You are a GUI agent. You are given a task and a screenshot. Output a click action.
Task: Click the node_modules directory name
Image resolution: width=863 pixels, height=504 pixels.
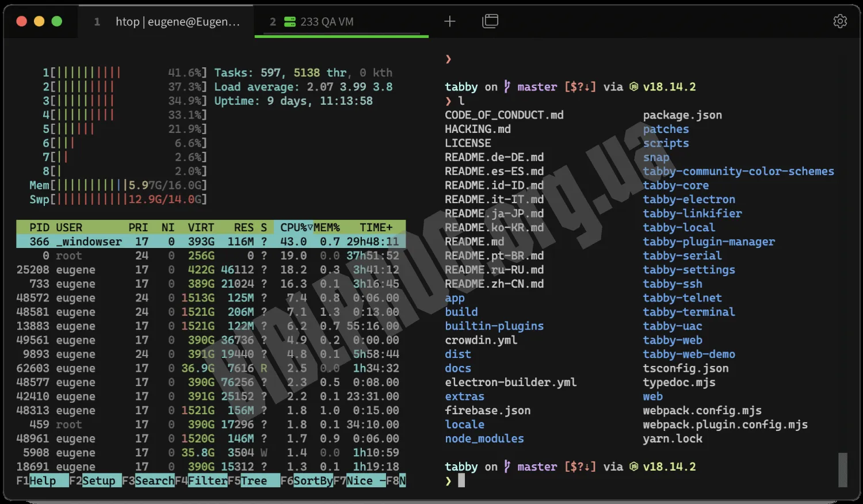(x=484, y=438)
